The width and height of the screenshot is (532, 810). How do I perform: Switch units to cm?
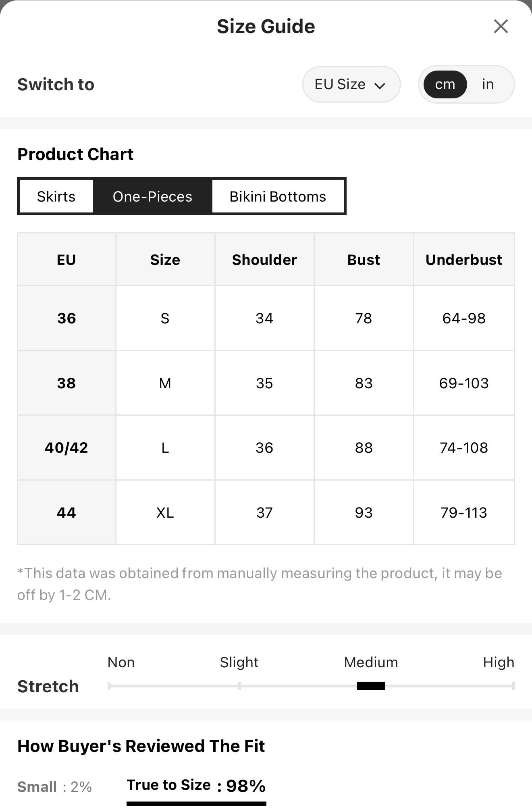[445, 84]
